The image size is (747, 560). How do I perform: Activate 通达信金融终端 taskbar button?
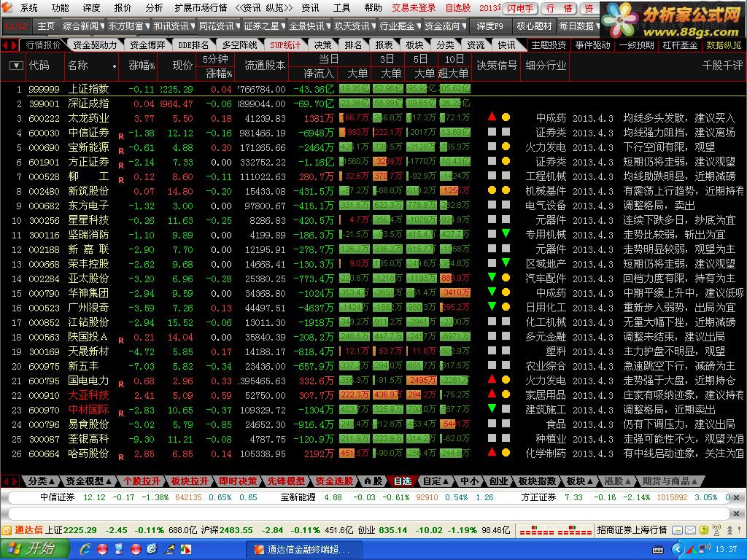coord(305,550)
